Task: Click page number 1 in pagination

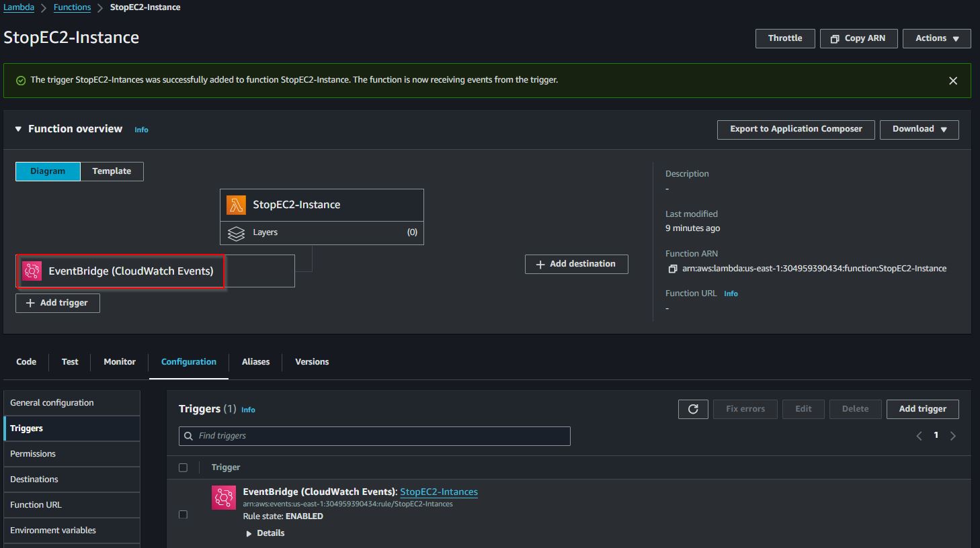Action: coord(936,435)
